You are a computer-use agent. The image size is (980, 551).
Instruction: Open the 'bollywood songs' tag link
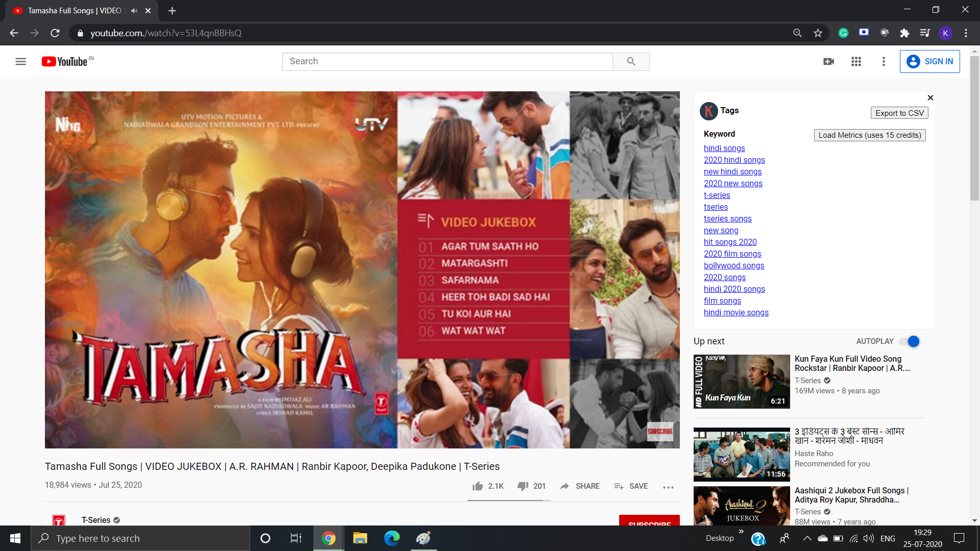734,265
